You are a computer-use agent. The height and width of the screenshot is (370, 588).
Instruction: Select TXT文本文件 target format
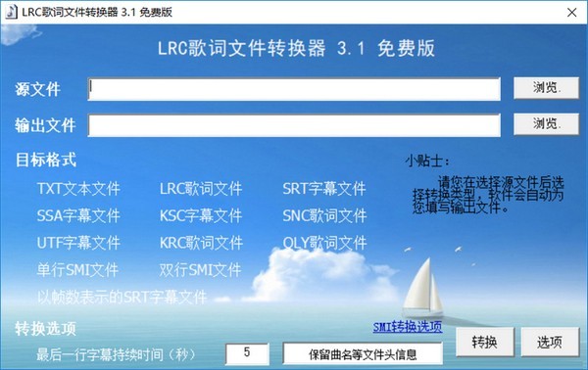click(78, 188)
